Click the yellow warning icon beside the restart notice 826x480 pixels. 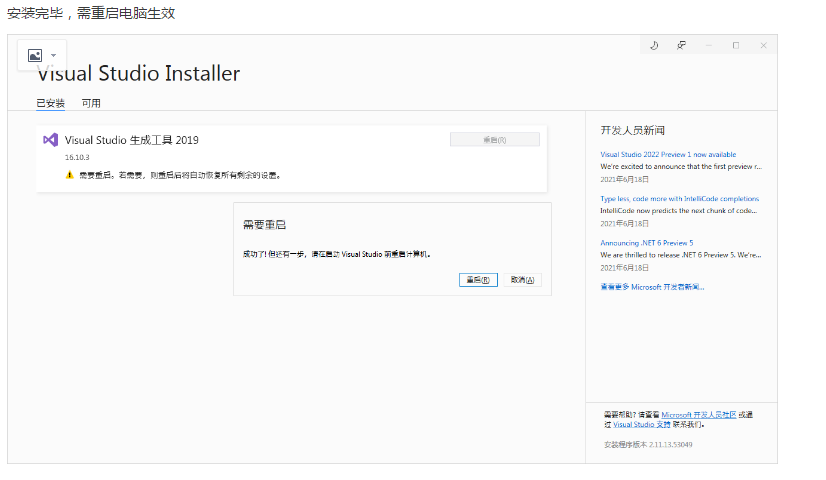[x=70, y=175]
